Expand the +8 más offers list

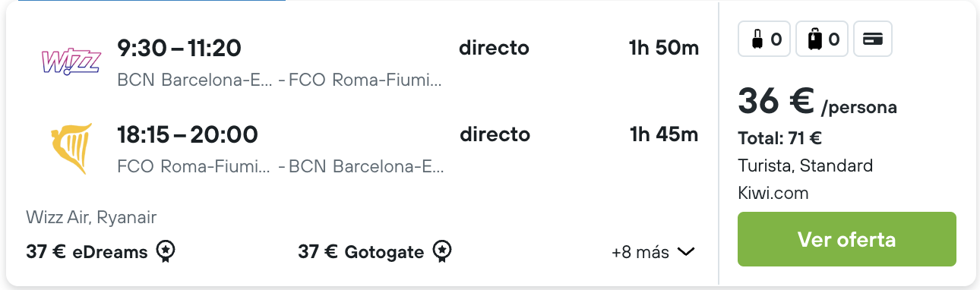(653, 252)
